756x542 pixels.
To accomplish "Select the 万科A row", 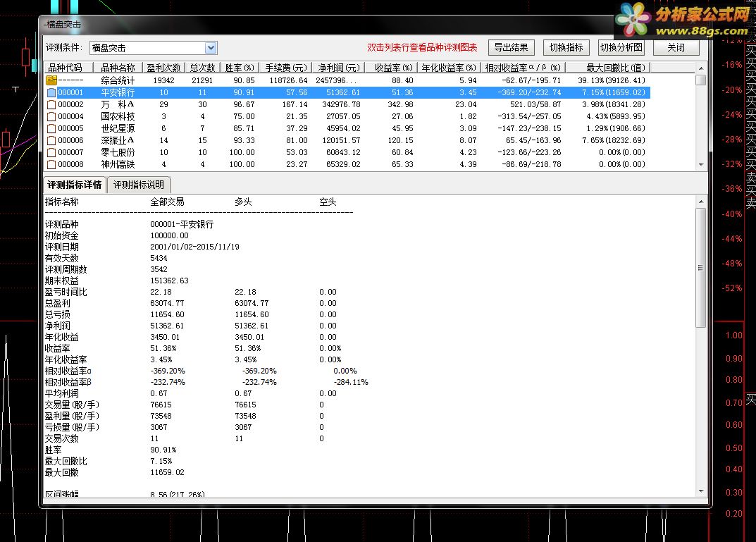I will point(347,104).
